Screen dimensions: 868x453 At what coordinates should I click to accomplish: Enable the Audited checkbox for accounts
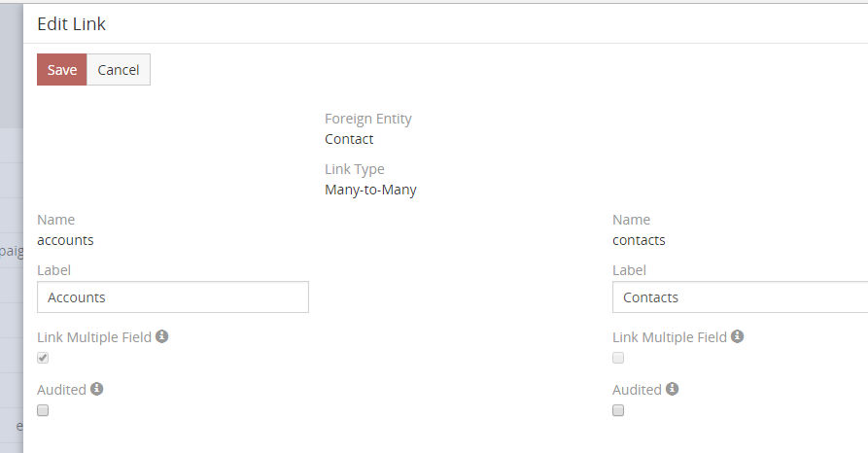43,410
